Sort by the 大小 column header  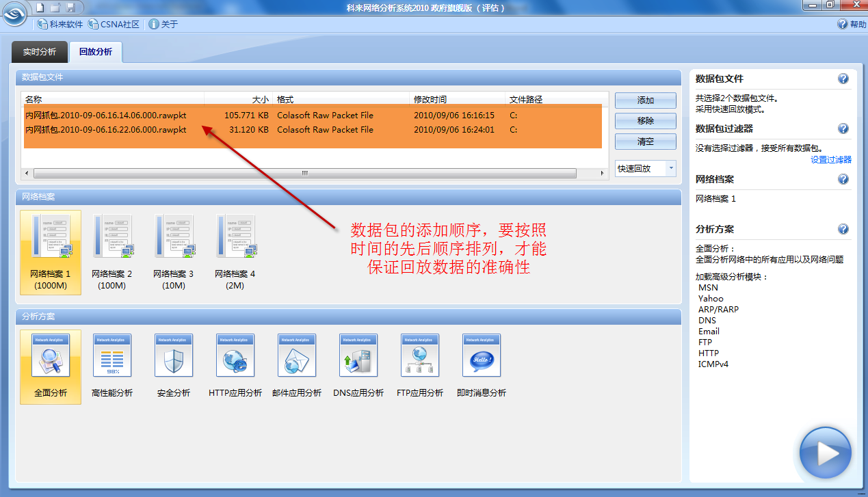coord(238,100)
